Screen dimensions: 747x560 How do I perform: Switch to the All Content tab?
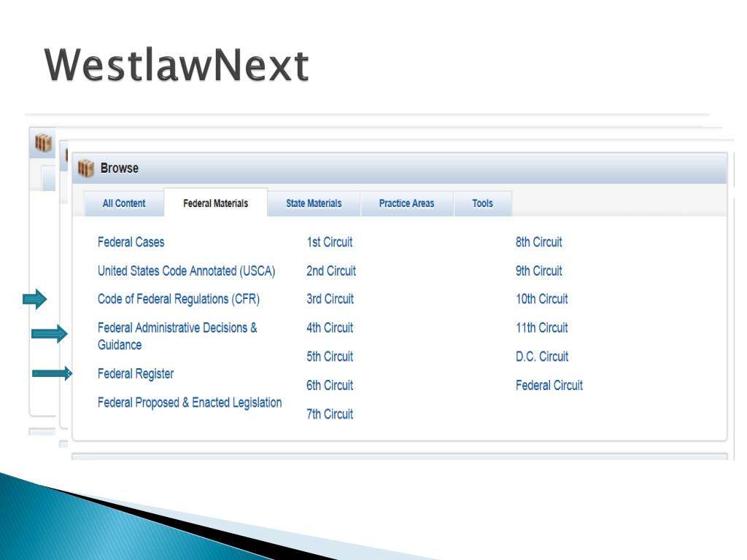tap(124, 203)
